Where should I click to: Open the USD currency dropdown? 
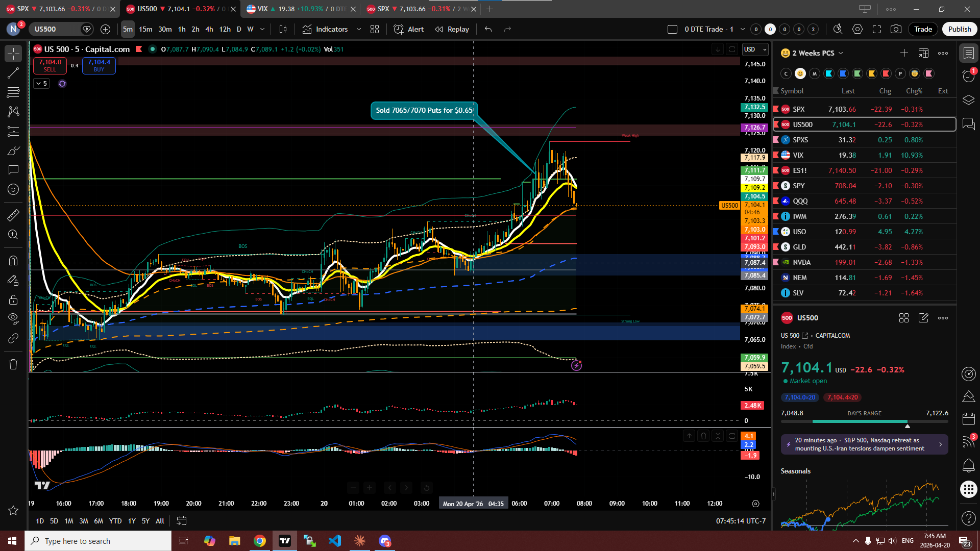[755, 49]
